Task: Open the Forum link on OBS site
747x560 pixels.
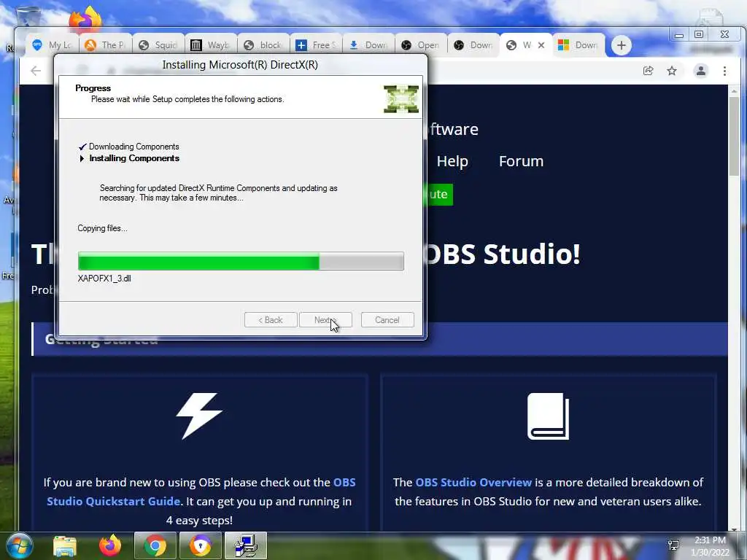Action: click(521, 161)
